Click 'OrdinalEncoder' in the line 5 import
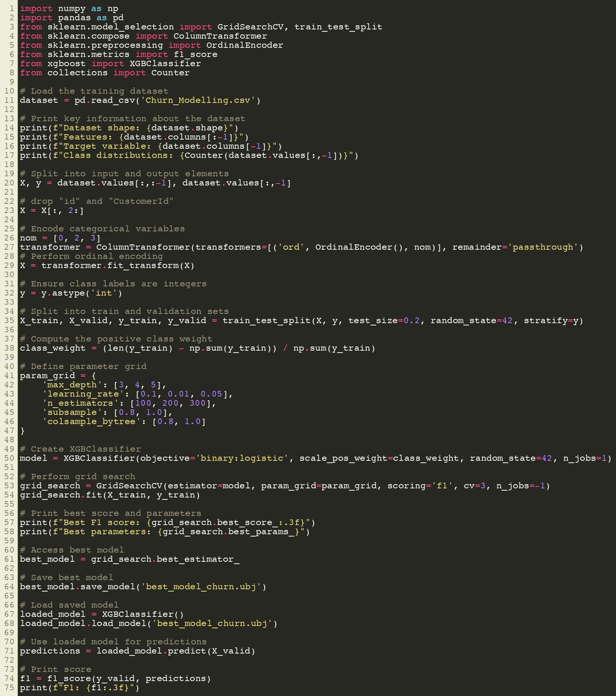The height and width of the screenshot is (696, 616). 245,45
